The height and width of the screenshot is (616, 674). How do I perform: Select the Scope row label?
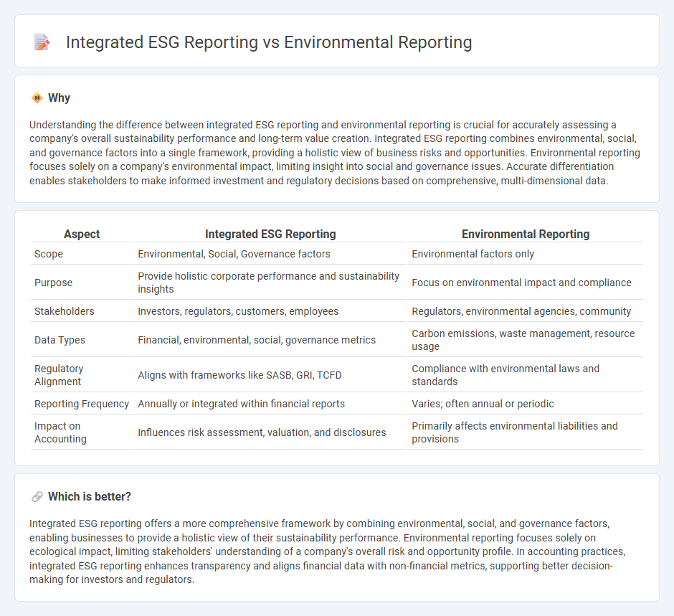pos(49,254)
